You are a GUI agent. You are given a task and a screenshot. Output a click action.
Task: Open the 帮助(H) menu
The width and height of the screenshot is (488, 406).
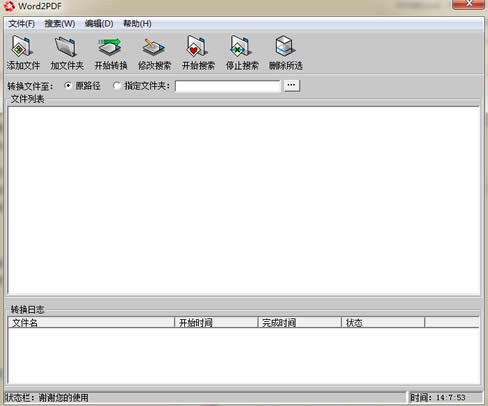(137, 24)
